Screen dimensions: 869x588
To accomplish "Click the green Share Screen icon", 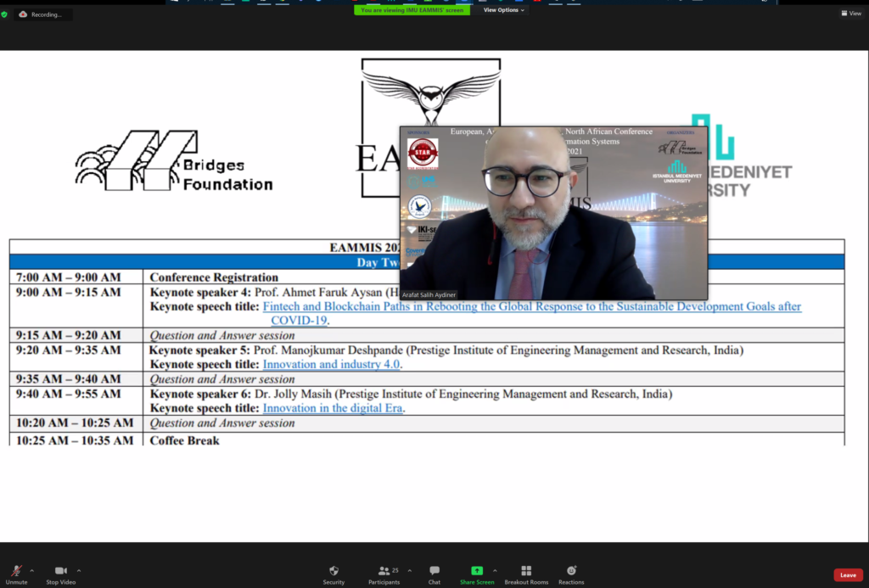I will 477,570.
